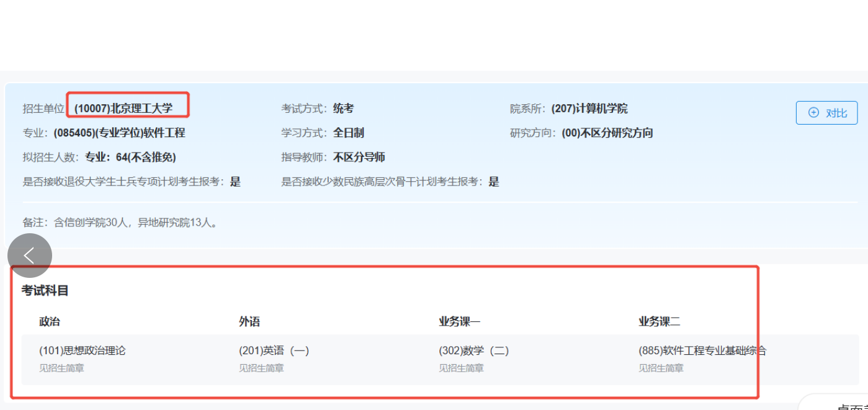Click 是 after 退役大学生士兵专项计划

click(235, 182)
